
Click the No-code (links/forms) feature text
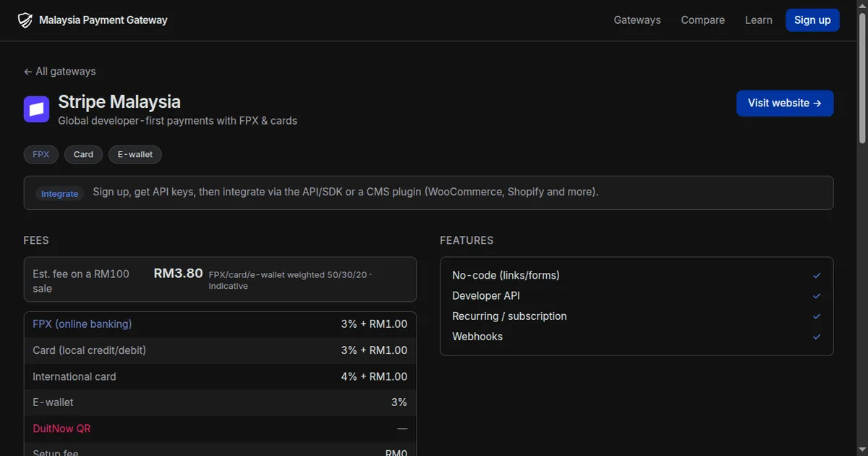pyautogui.click(x=506, y=276)
